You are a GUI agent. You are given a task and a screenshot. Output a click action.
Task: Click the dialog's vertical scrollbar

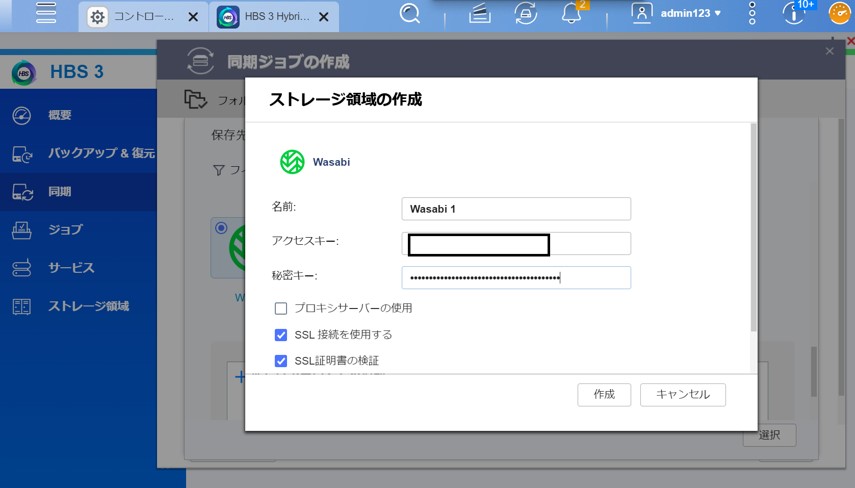click(x=752, y=230)
